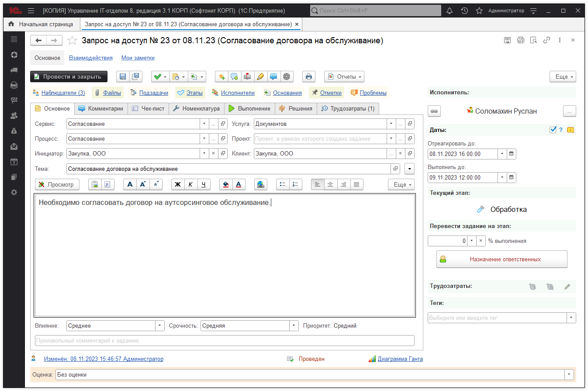Viewport: 588px width, 391px height.
Task: Open calendar for the Выполнить до date
Action: click(x=512, y=177)
